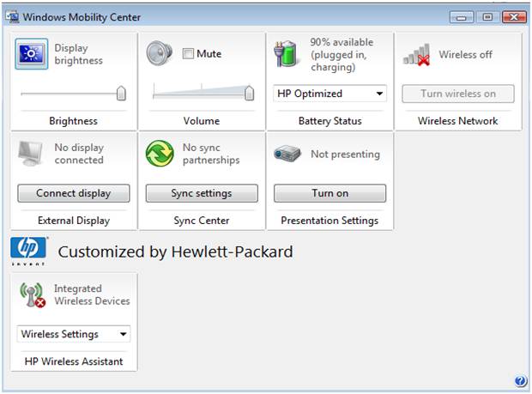Click the 'Presentation Settings' label
Screen dimensions: 532x394
[x=329, y=221]
